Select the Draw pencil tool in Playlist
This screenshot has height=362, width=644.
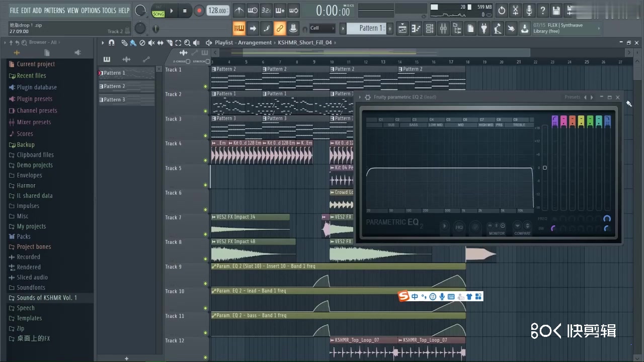pos(124,43)
